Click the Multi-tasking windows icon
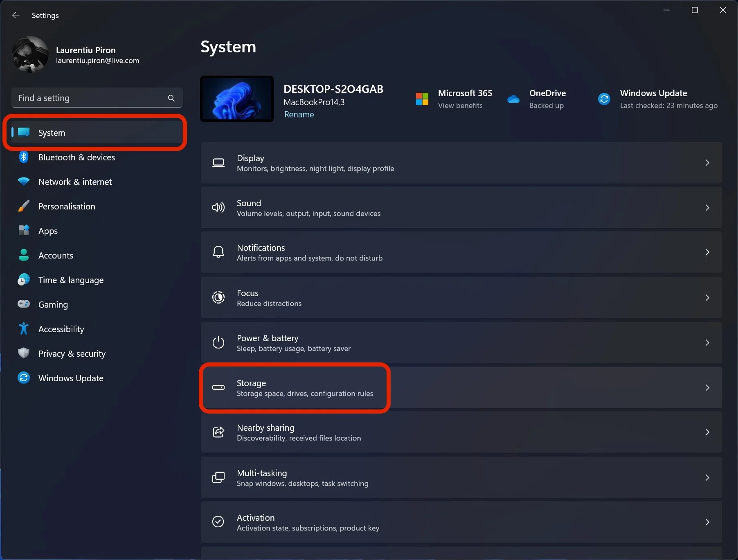Image resolution: width=738 pixels, height=560 pixels. tap(218, 477)
